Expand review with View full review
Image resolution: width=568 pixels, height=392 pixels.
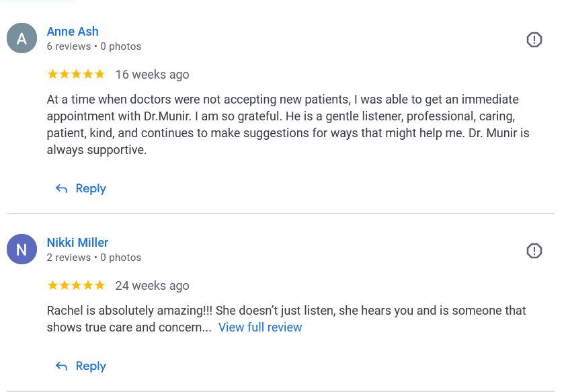pos(260,327)
